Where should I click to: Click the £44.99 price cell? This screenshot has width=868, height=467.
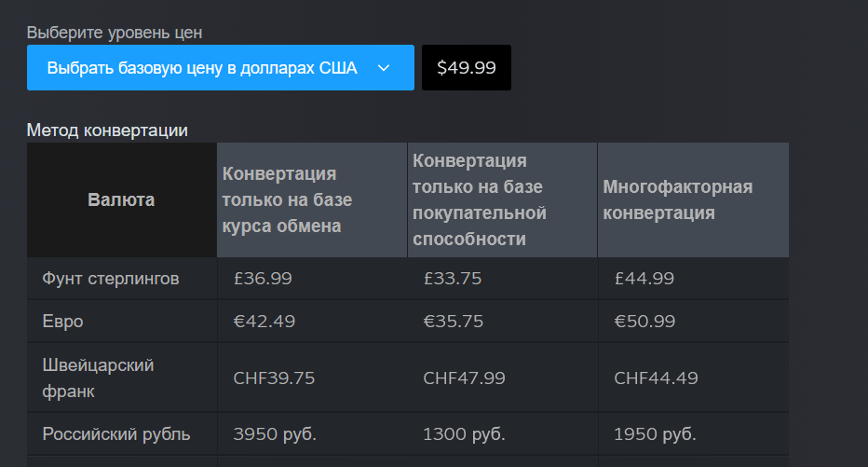(x=644, y=278)
